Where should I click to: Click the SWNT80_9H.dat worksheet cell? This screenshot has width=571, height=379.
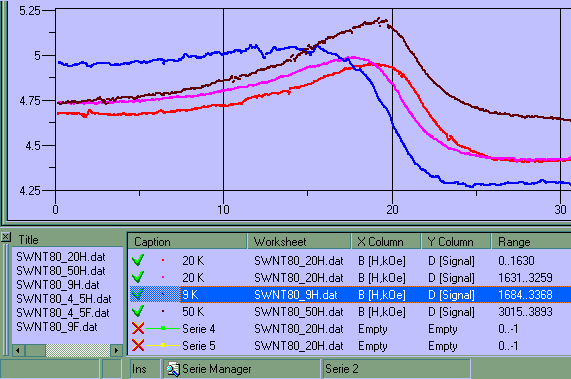296,295
